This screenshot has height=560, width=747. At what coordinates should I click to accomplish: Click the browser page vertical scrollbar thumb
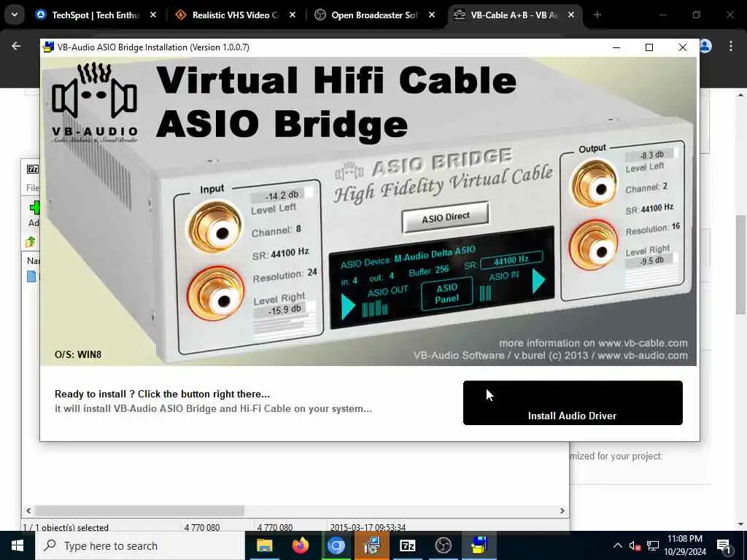pos(740,264)
